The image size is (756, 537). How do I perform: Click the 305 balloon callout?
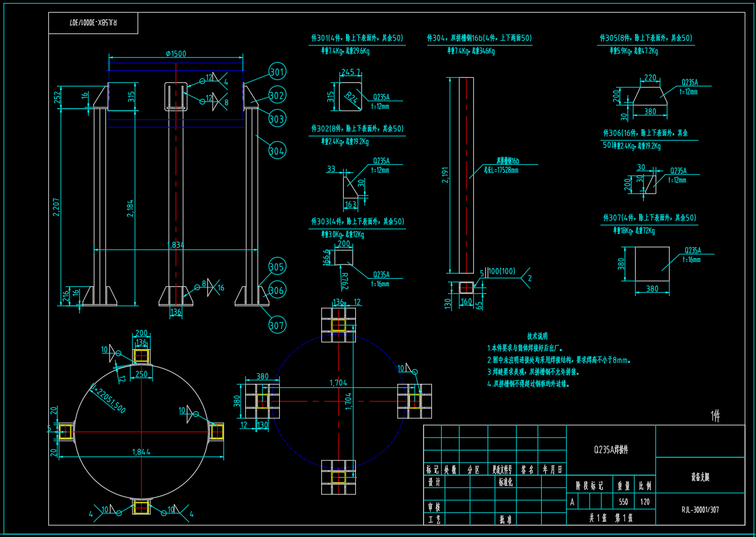(277, 267)
